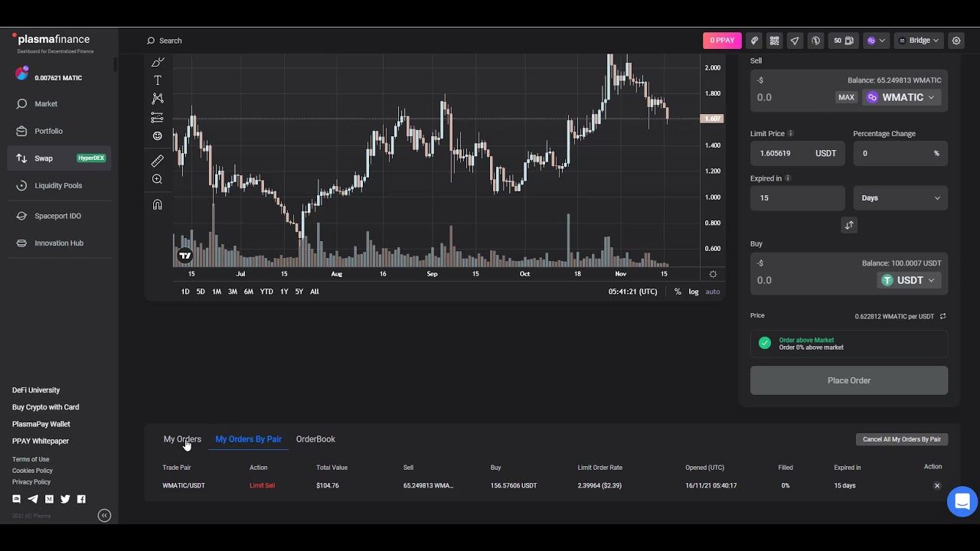This screenshot has width=980, height=551.
Task: Click the Place Order button
Action: (849, 380)
